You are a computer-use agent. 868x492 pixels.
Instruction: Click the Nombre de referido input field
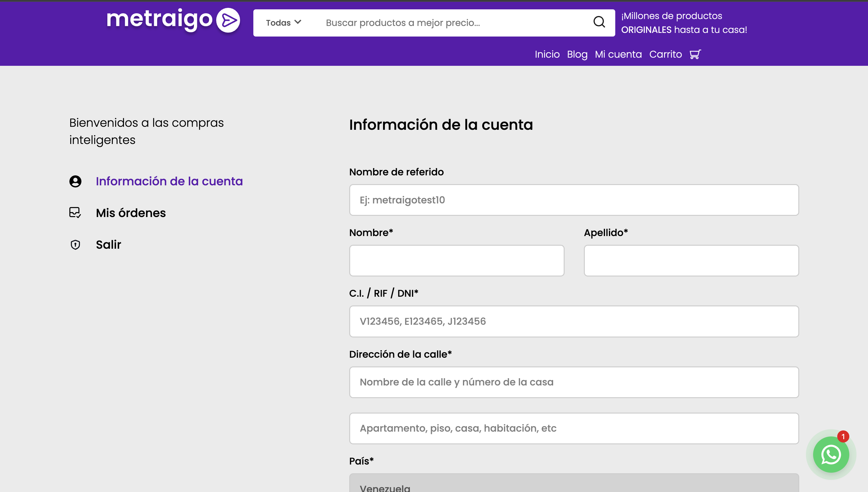(x=574, y=200)
